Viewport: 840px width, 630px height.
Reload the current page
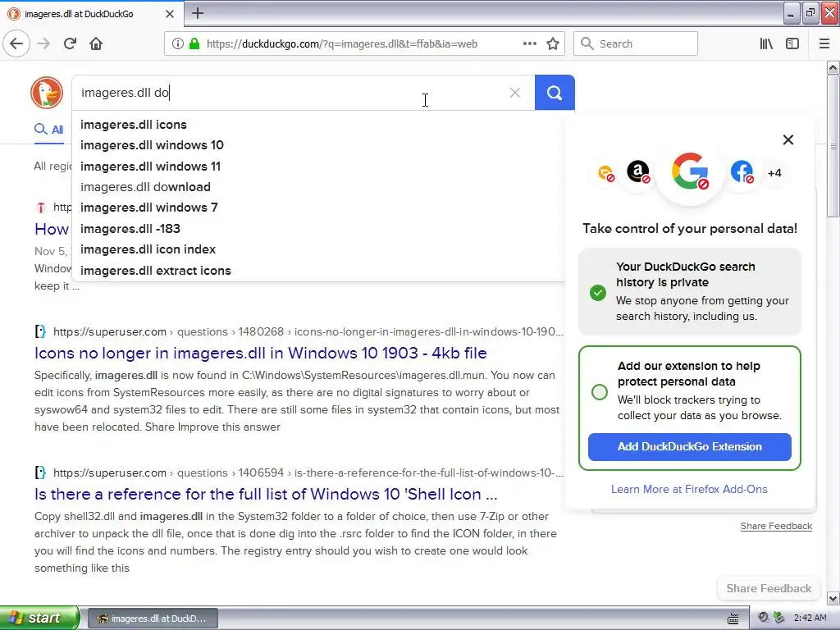click(70, 43)
